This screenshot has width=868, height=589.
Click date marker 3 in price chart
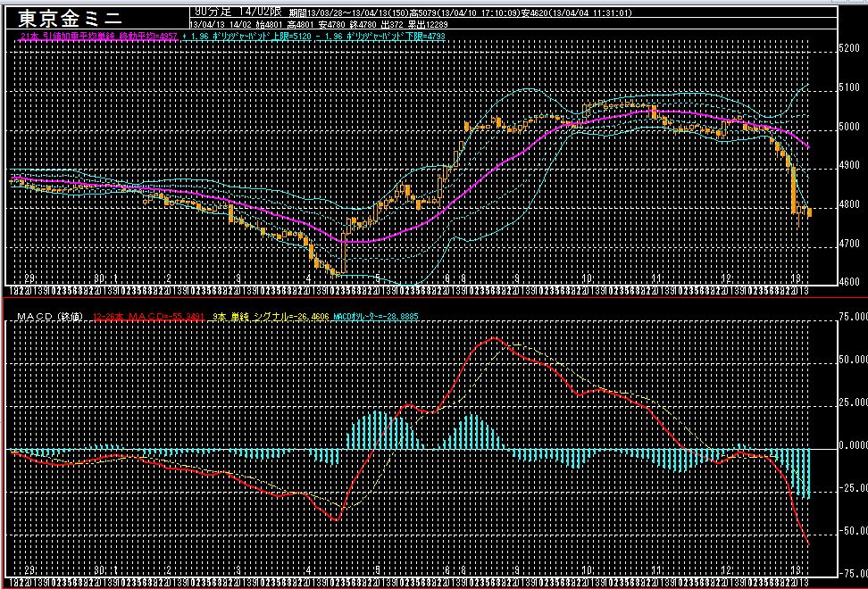pos(238,278)
